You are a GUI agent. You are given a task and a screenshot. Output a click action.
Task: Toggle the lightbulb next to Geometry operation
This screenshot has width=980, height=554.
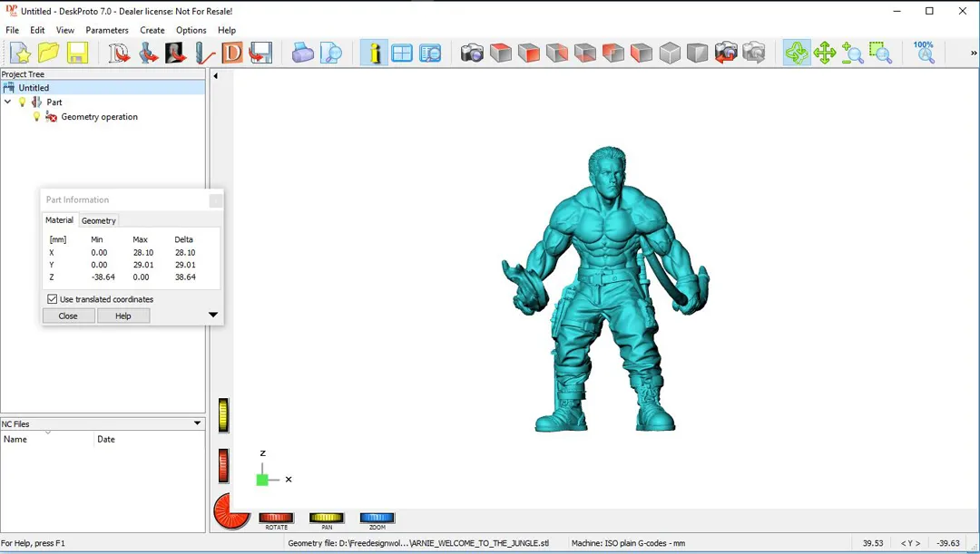tap(36, 117)
